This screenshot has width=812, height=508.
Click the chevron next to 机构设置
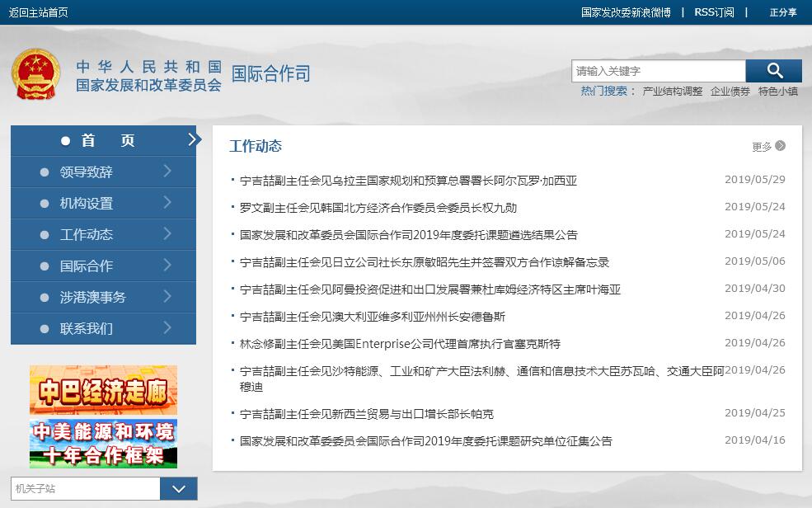[167, 203]
